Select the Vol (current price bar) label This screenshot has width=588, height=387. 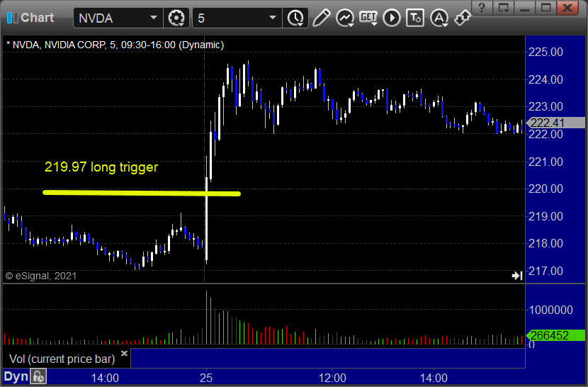[x=62, y=359]
